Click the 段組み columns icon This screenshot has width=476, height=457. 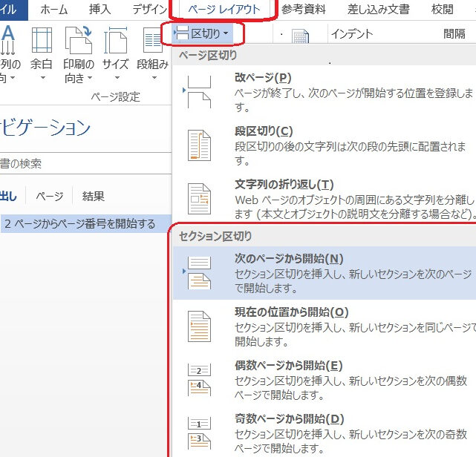(x=153, y=41)
